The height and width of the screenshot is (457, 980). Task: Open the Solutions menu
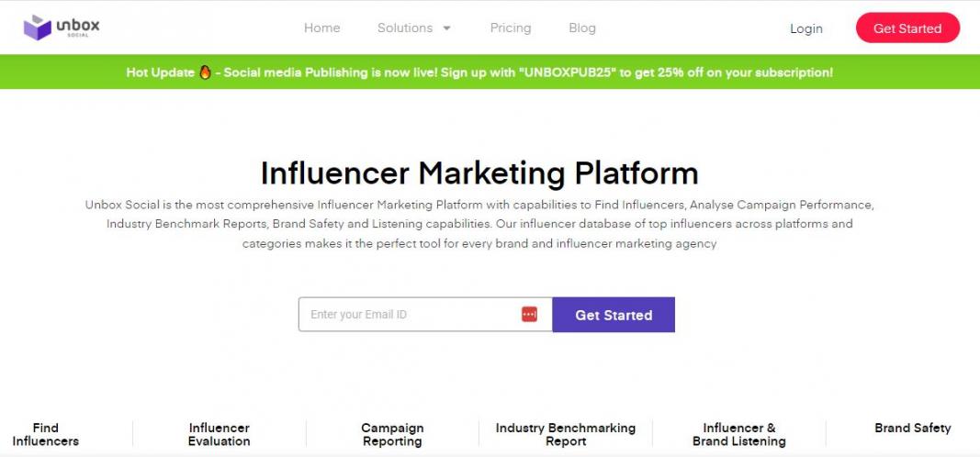coord(405,28)
